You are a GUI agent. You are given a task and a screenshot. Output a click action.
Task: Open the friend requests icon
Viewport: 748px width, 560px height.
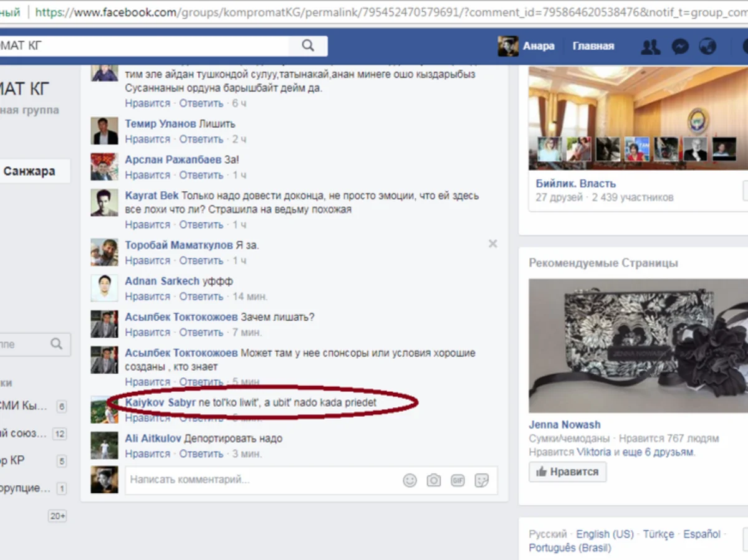(650, 46)
